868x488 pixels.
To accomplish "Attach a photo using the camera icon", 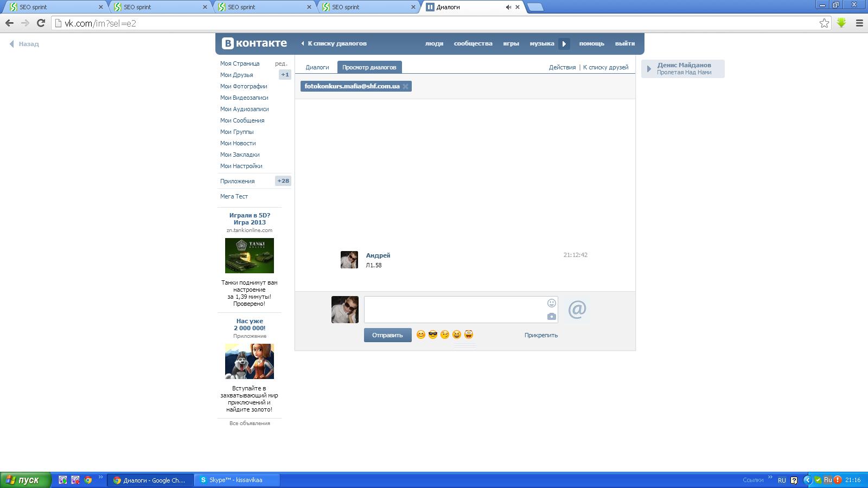I will click(552, 316).
